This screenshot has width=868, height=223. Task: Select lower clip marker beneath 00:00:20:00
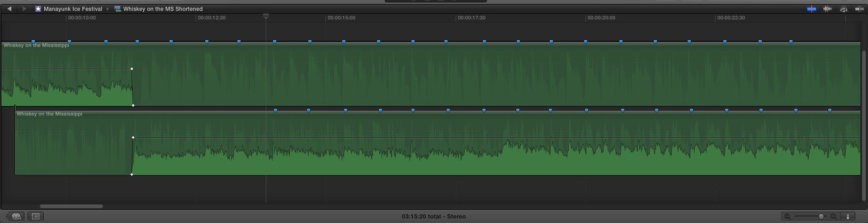pos(586,111)
